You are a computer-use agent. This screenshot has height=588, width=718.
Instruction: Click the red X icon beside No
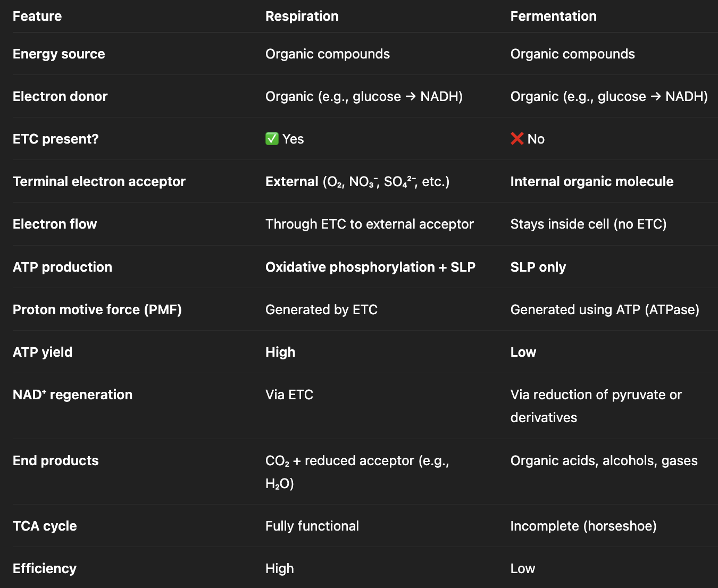click(x=517, y=139)
